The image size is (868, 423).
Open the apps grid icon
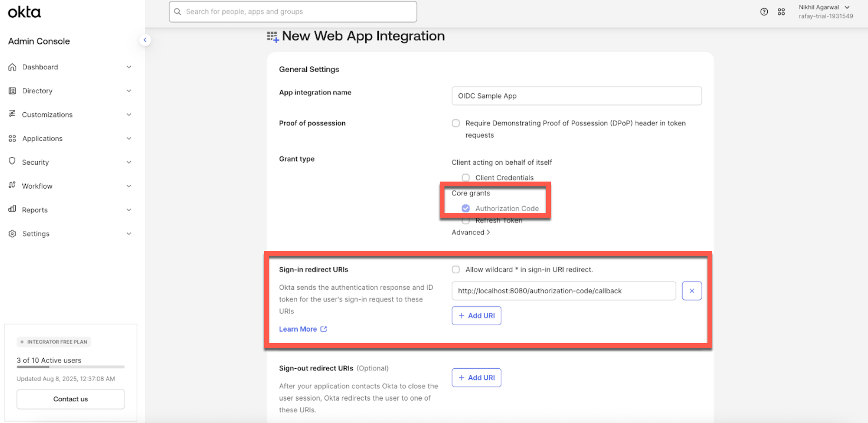(x=781, y=12)
